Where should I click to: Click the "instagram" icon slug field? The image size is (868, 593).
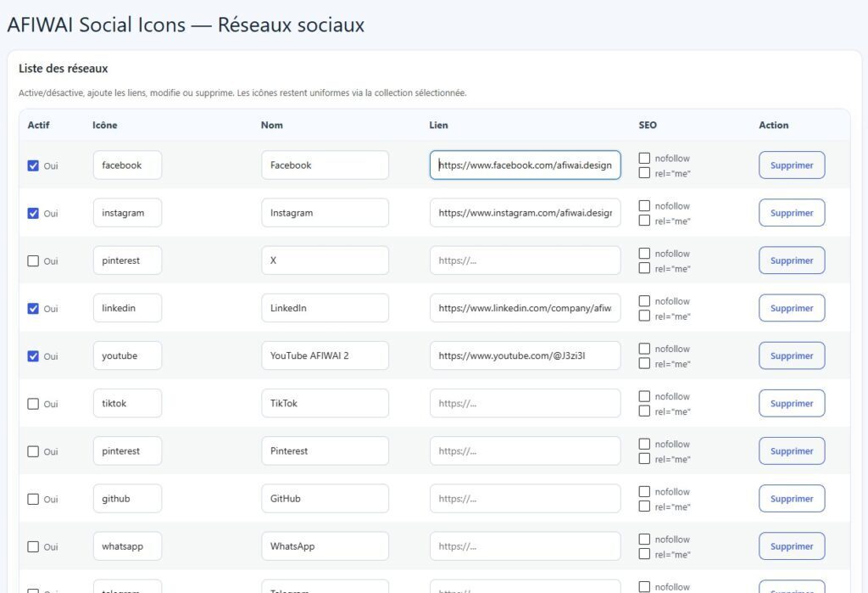pos(127,213)
